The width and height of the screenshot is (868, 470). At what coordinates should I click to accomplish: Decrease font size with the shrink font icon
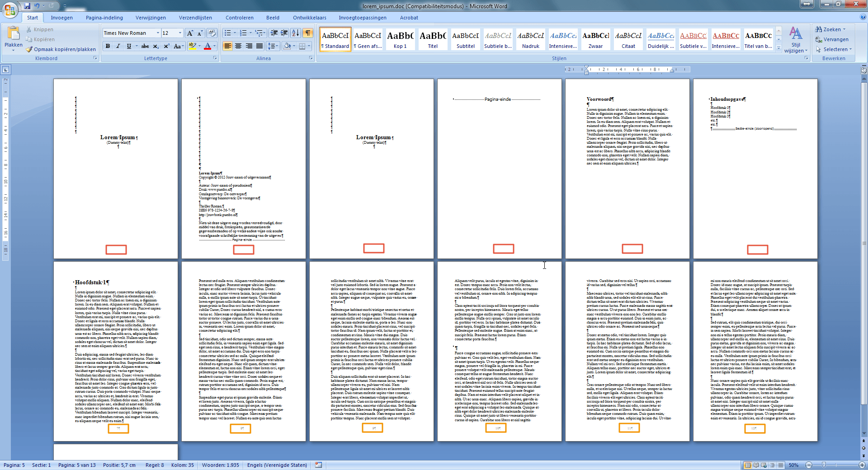point(200,33)
